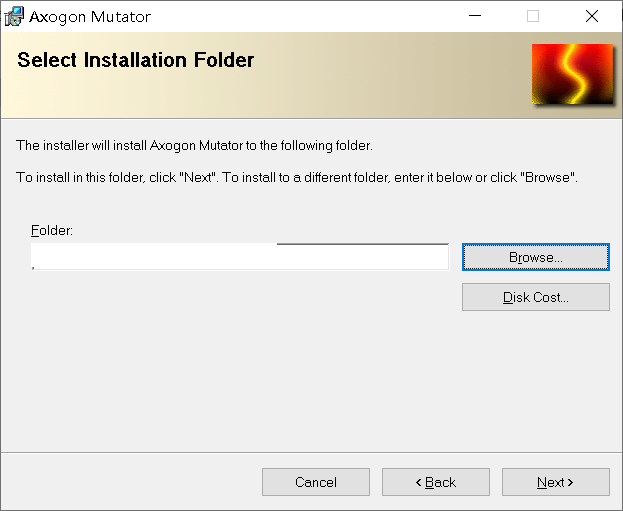Continue with the Next button

pyautogui.click(x=555, y=482)
